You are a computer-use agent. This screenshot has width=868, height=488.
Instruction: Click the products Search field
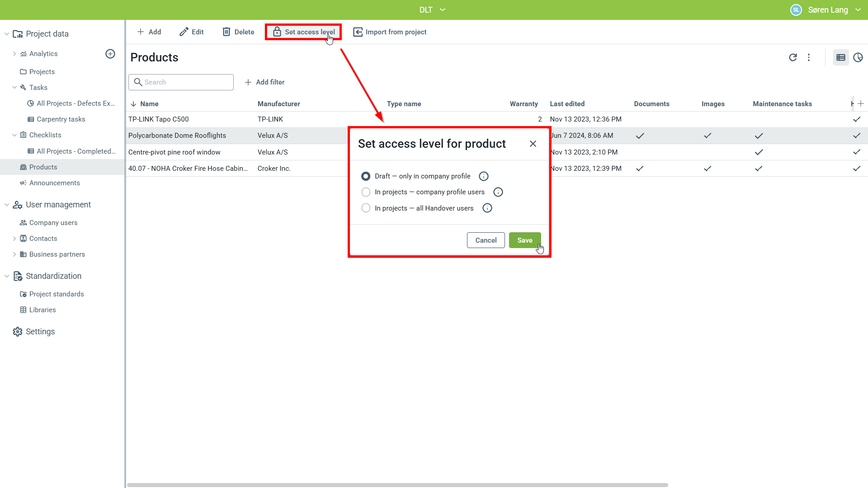point(181,82)
